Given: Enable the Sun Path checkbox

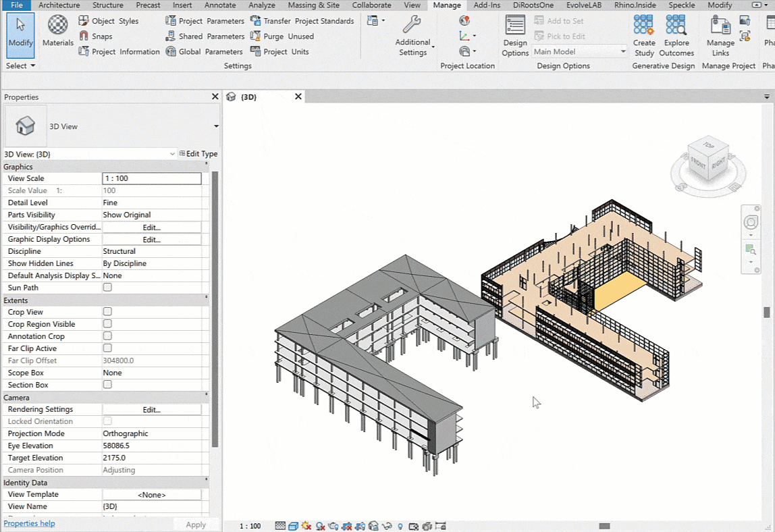Looking at the screenshot, I should tap(107, 288).
